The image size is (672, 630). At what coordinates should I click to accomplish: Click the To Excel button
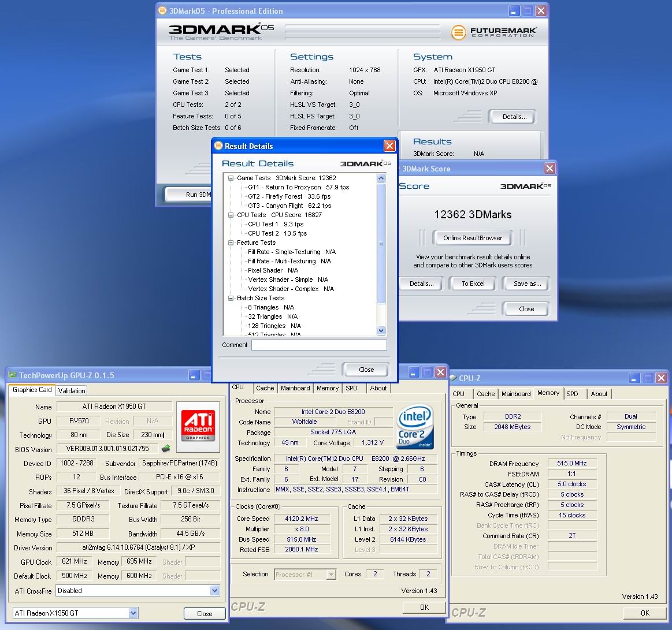pyautogui.click(x=473, y=284)
